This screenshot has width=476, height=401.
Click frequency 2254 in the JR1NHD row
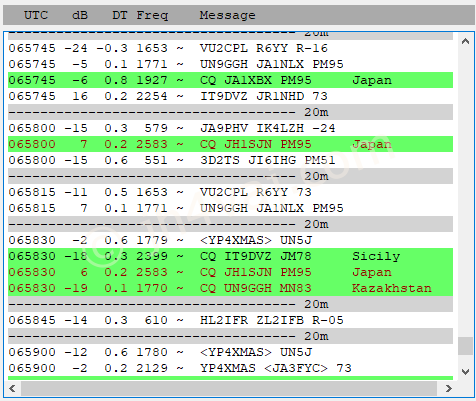pyautogui.click(x=152, y=96)
